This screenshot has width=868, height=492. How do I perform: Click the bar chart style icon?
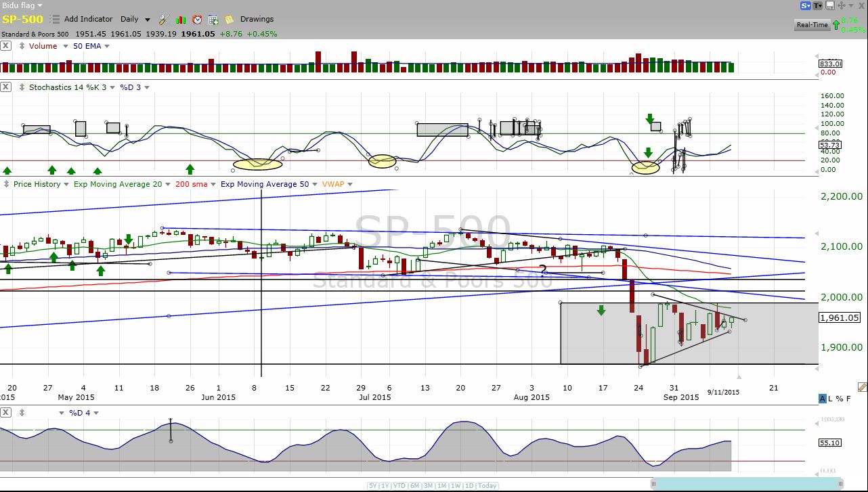click(181, 20)
